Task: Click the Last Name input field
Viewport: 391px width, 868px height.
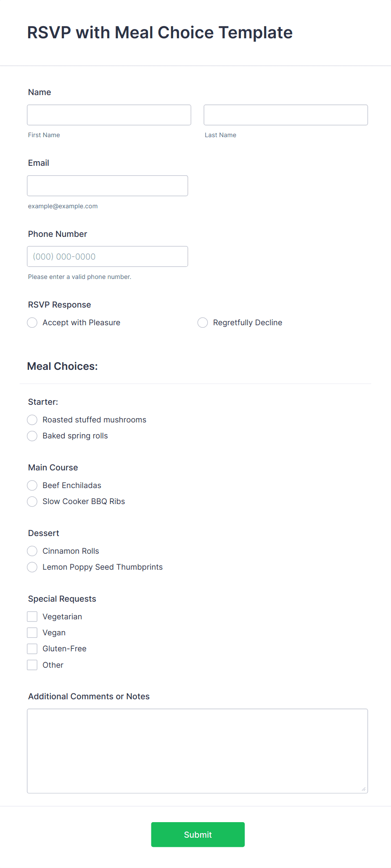Action: (285, 114)
